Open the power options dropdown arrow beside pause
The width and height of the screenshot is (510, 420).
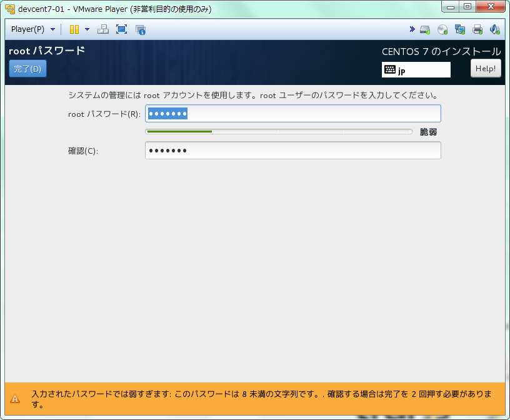click(x=87, y=29)
